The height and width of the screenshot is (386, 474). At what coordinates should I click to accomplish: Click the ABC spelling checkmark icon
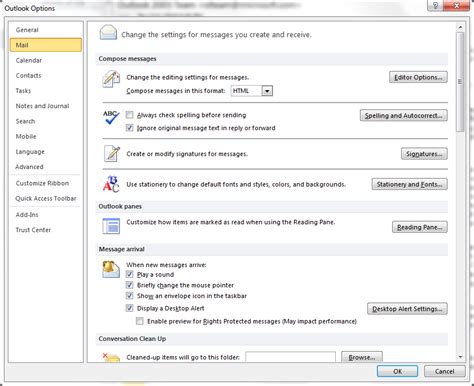(x=111, y=118)
